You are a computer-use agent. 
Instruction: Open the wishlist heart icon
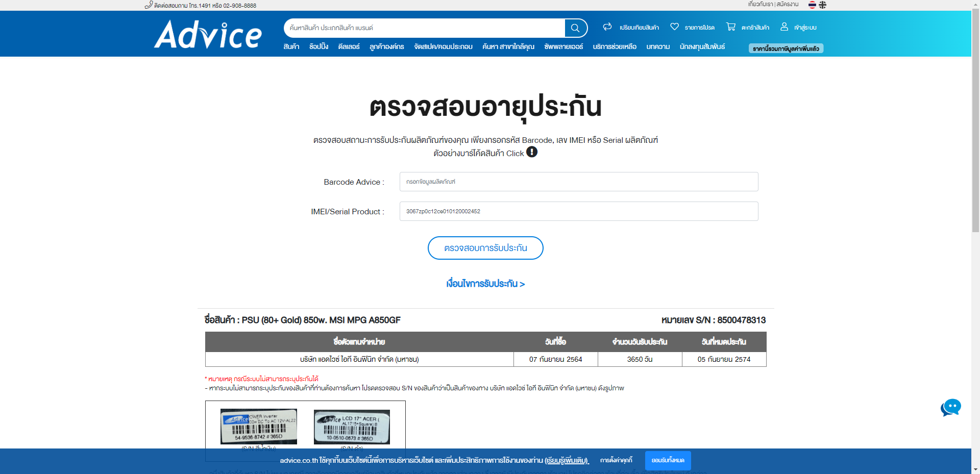(x=674, y=27)
